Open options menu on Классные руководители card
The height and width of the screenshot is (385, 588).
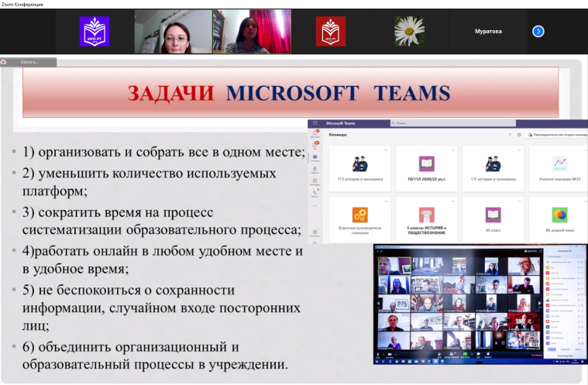pos(386,201)
